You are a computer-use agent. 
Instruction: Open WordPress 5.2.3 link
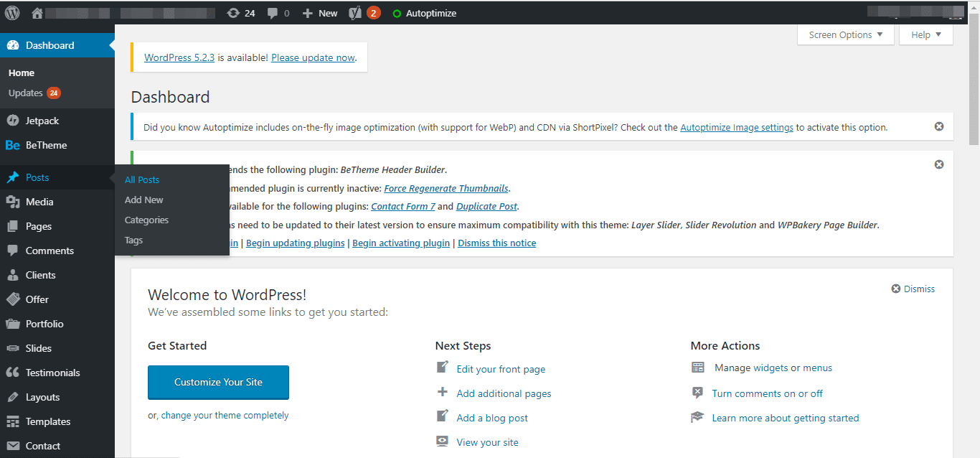tap(179, 57)
